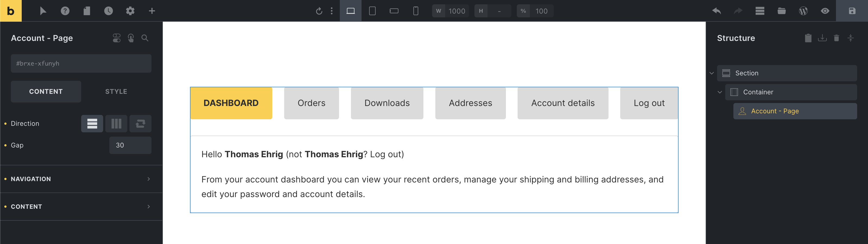Switch to mobile portrait breakpoint
Viewport: 868px width, 244px height.
pos(416,11)
